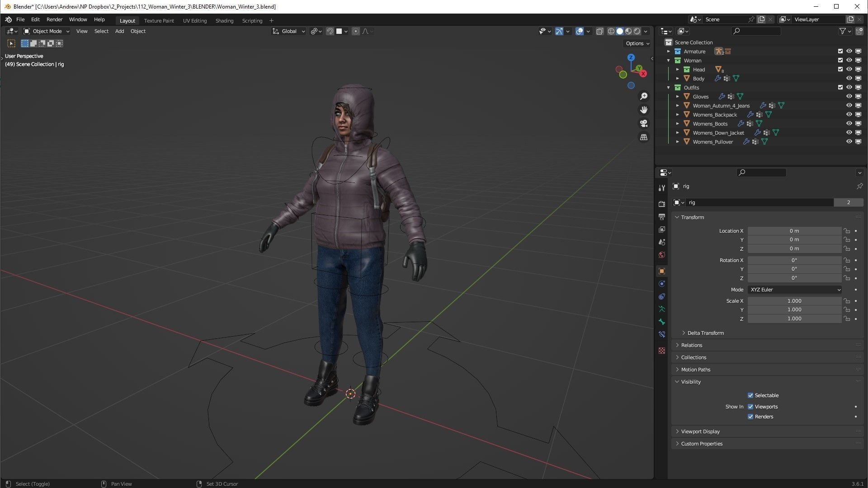Exclude the Armature collection via checkbox
The width and height of the screenshot is (868, 488).
click(x=840, y=51)
